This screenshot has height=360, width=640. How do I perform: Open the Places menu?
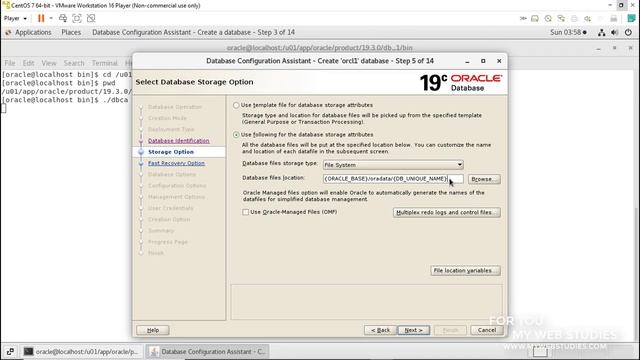pyautogui.click(x=71, y=32)
